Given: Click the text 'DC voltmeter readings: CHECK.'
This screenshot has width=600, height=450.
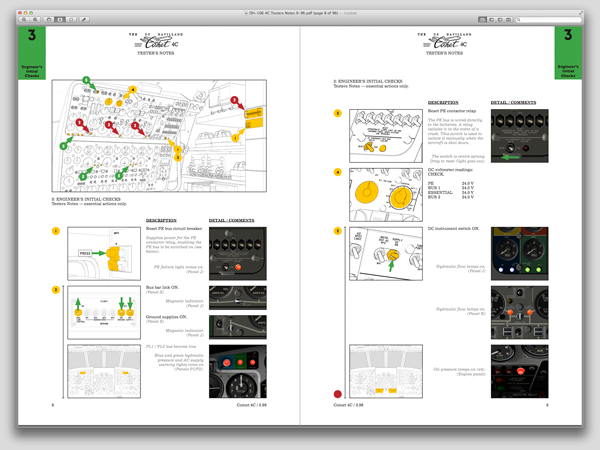Looking at the screenshot, I should click(x=450, y=172).
